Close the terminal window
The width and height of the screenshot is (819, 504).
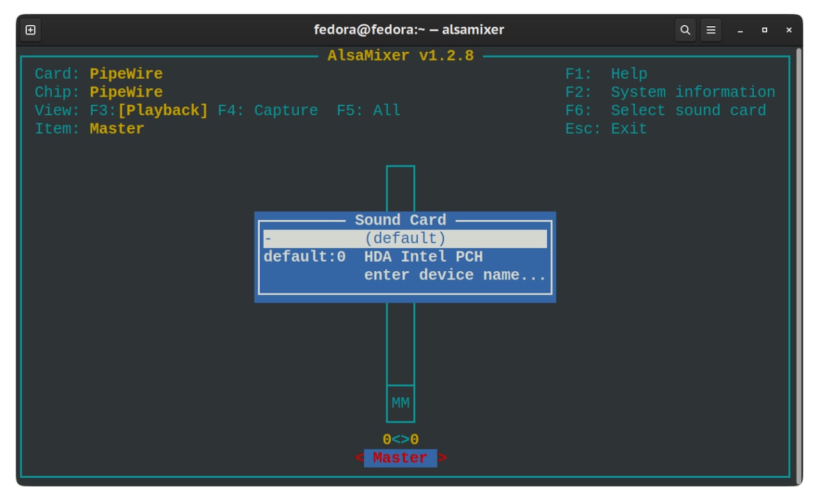pos(789,30)
